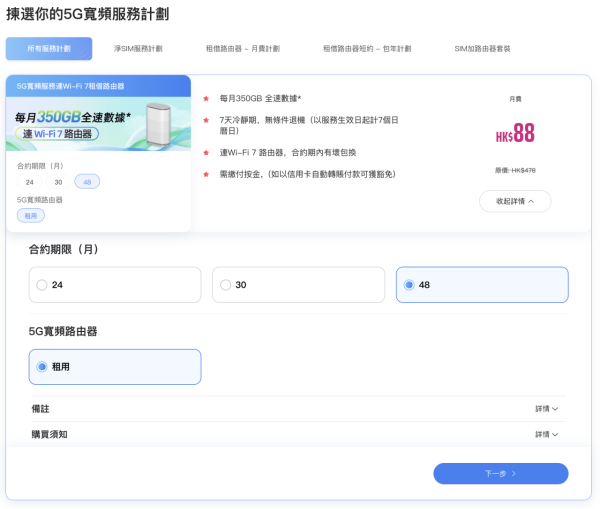
Task: Click the 備註 row label
Action: click(x=40, y=409)
